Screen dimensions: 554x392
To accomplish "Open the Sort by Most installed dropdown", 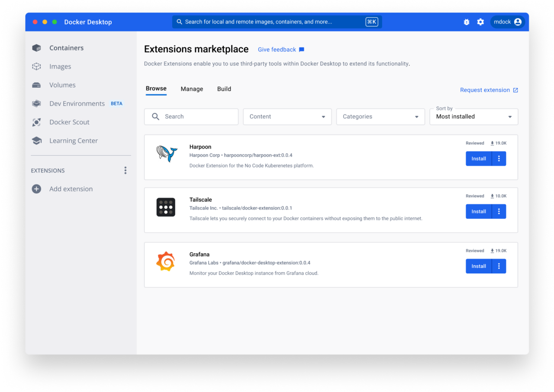I will (474, 117).
